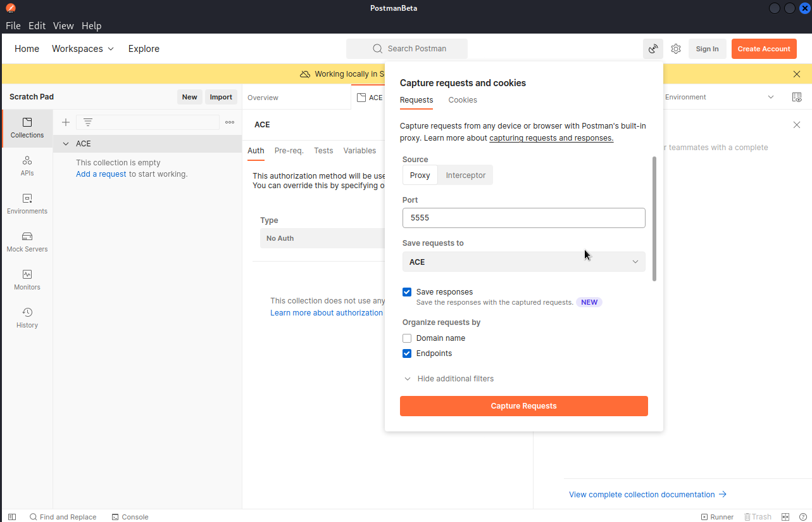
Task: Open the capturing requests and responses link
Action: tap(551, 138)
